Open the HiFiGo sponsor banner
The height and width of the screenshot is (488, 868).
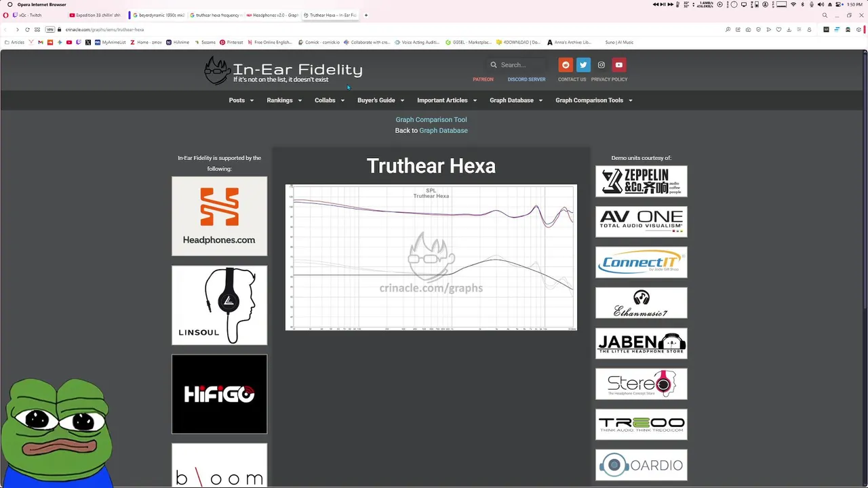click(219, 394)
